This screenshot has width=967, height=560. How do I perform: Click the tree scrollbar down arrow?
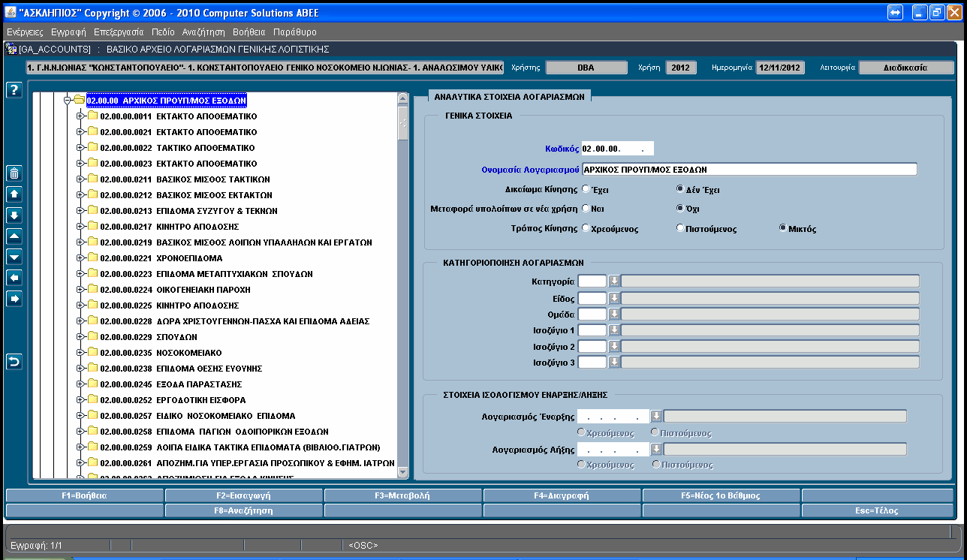pyautogui.click(x=402, y=472)
